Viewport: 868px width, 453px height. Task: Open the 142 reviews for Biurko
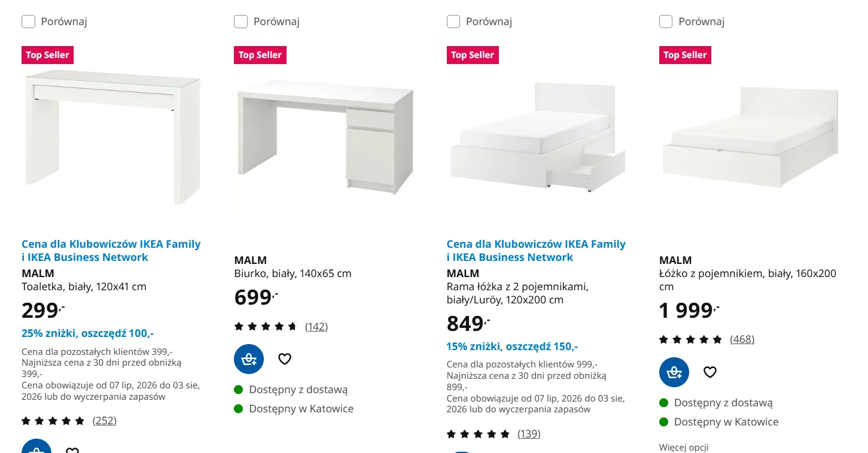pyautogui.click(x=316, y=327)
